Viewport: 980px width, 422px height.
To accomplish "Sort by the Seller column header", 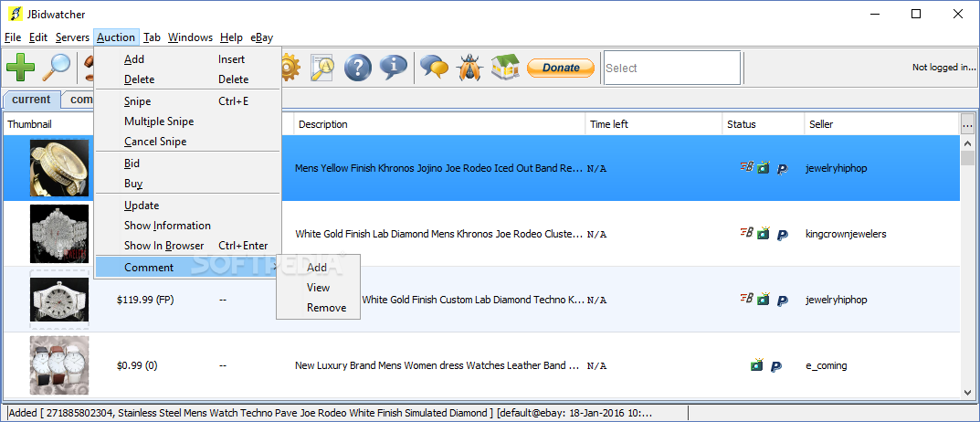I will pos(882,124).
